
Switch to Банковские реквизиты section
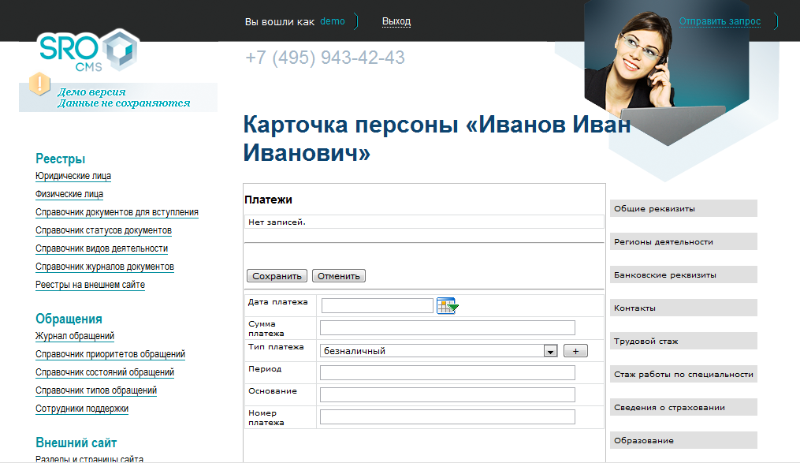(x=683, y=274)
